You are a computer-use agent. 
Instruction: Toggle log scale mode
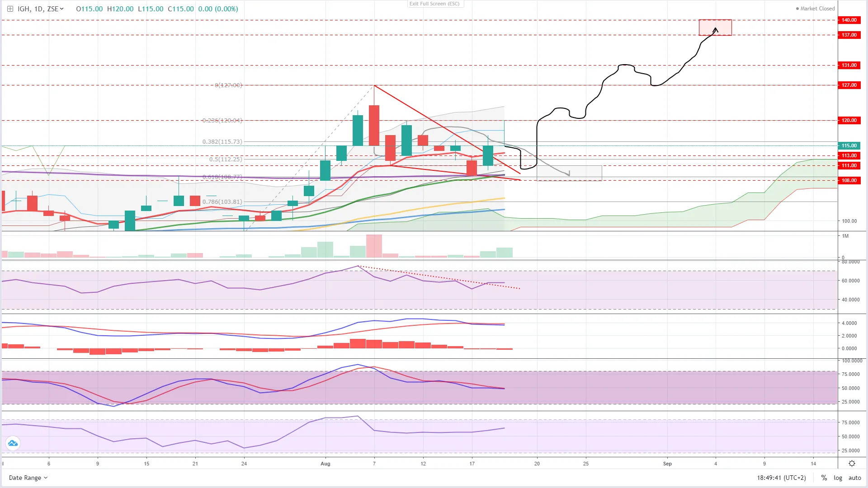pos(838,478)
